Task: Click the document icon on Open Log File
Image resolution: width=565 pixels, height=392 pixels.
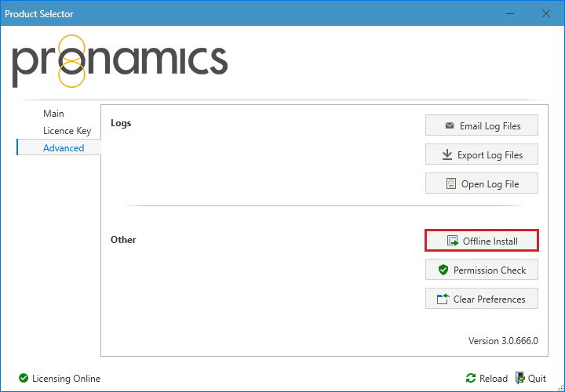Action: coord(450,184)
